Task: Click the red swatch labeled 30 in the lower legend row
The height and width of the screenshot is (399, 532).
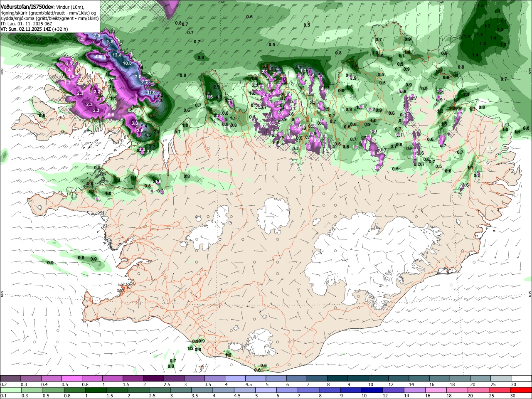Action: [x=522, y=390]
